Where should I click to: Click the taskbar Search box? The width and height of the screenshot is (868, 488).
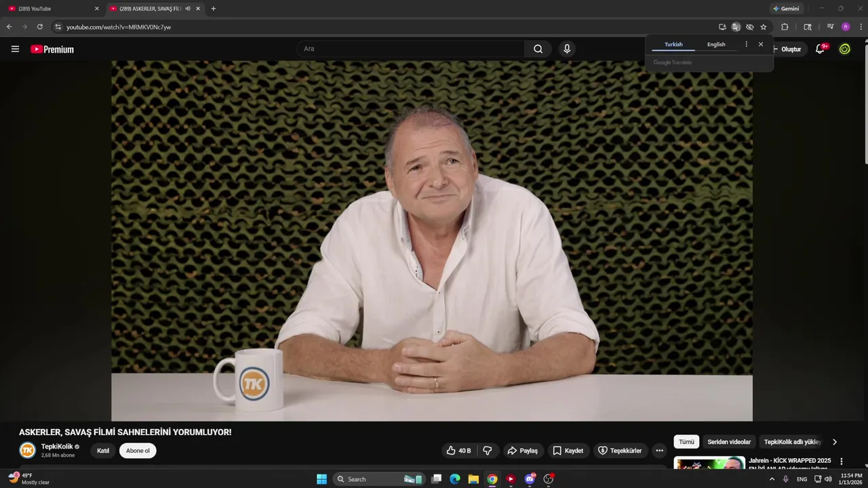click(x=380, y=479)
